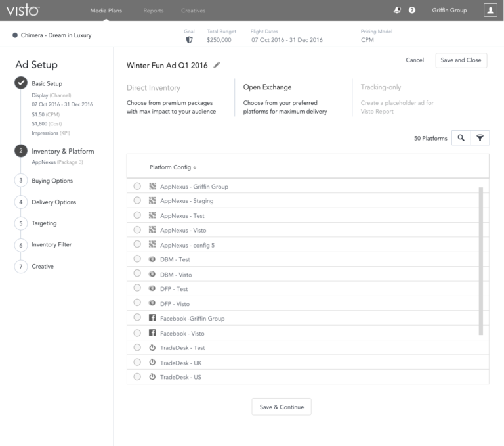Click Winter Fun Ad Q1 2016 title

(167, 65)
